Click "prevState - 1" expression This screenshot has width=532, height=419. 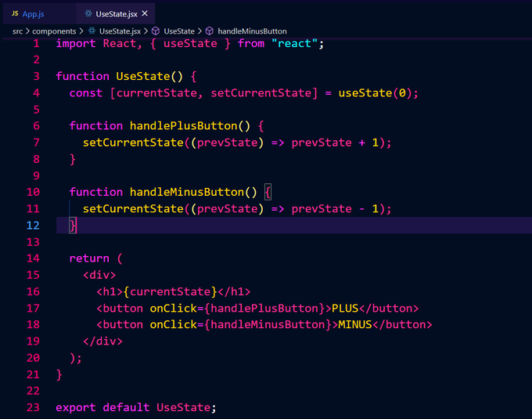pos(335,209)
